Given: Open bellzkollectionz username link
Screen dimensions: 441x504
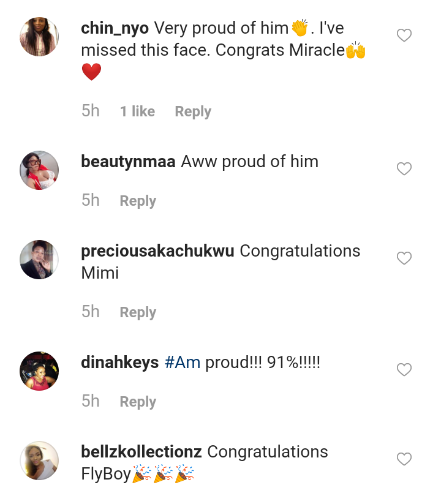Looking at the screenshot, I should point(141,452).
